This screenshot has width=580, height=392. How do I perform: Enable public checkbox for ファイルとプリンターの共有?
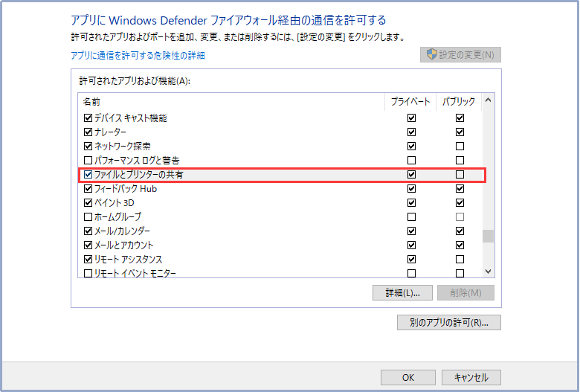(460, 175)
